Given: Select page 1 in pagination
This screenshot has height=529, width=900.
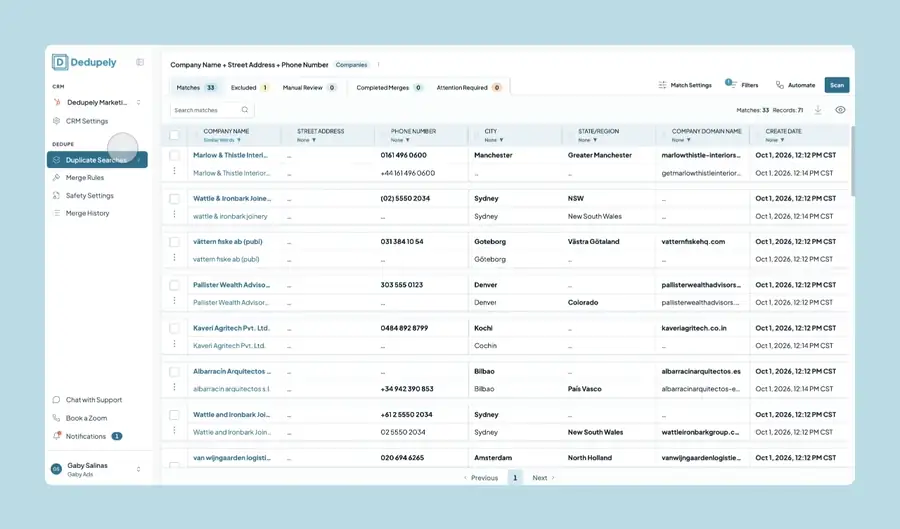Looking at the screenshot, I should click(x=515, y=477).
